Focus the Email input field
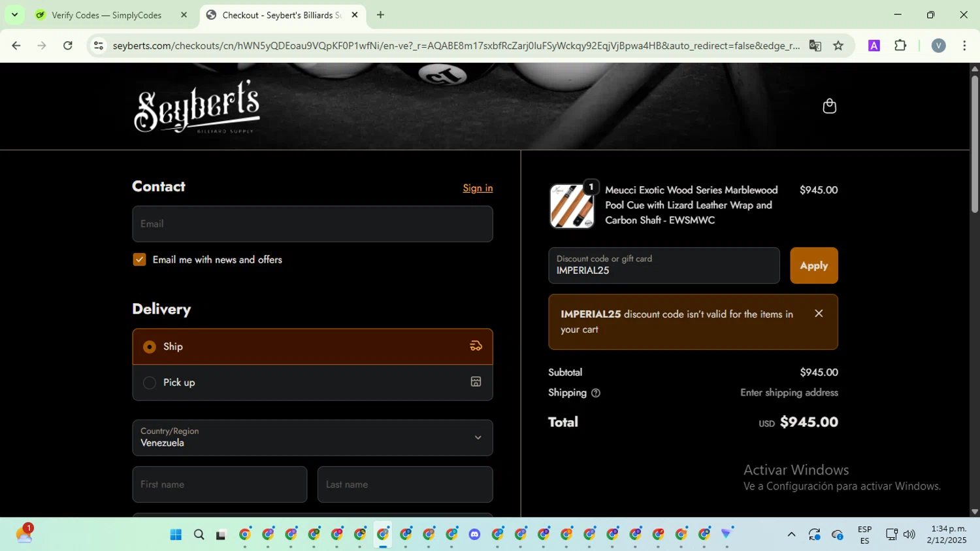The width and height of the screenshot is (980, 551). [312, 224]
